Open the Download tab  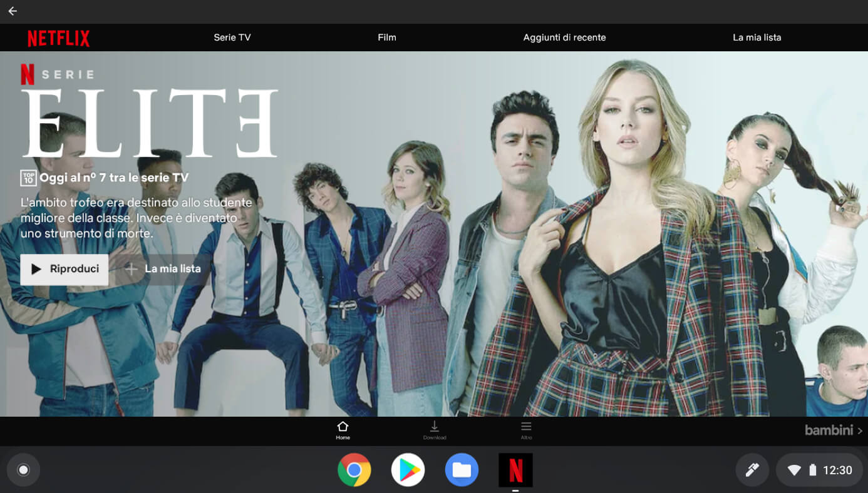435,430
